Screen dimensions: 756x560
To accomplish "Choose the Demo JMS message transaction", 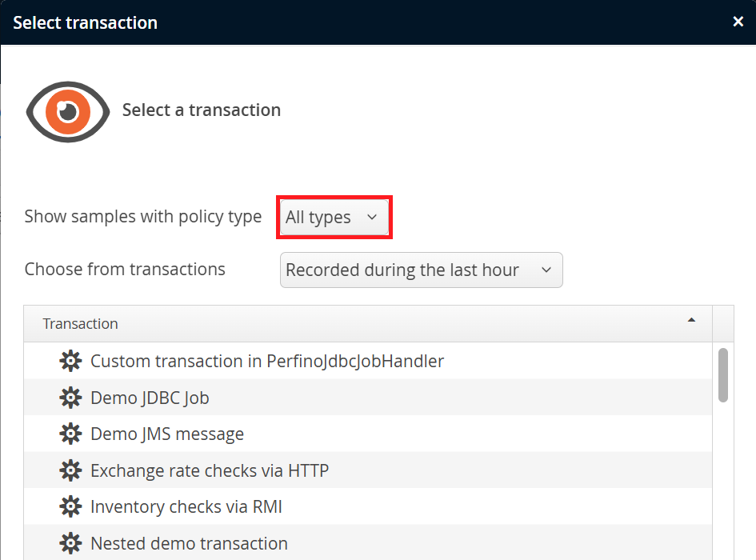I will [167, 434].
